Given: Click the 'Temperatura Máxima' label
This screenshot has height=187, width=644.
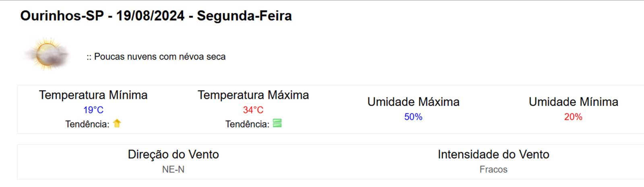Looking at the screenshot, I should coord(253,95).
